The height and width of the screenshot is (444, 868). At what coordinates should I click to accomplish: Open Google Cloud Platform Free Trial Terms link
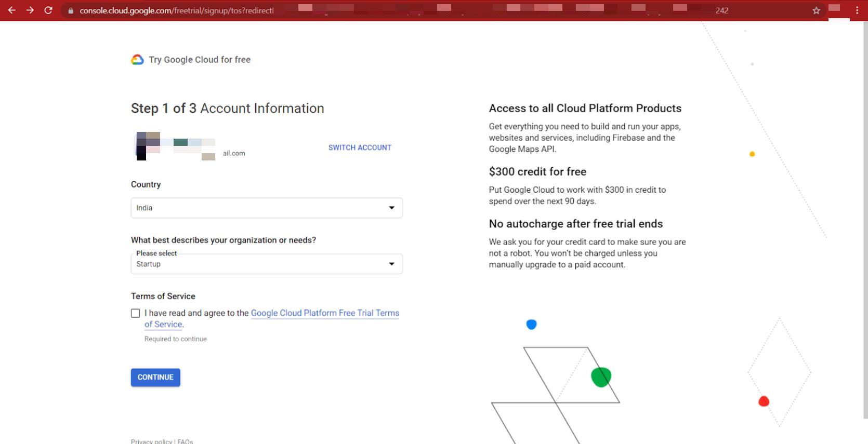coord(325,313)
